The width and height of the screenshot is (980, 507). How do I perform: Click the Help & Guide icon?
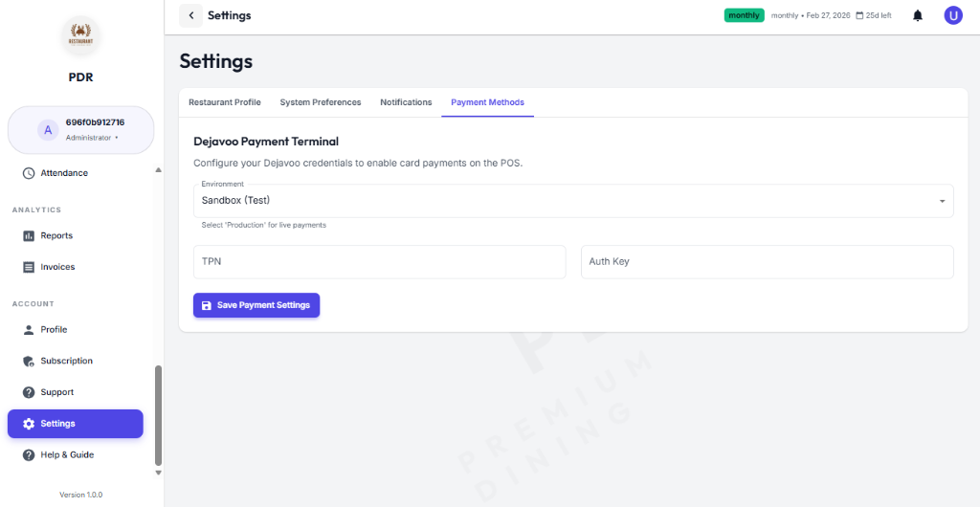(28, 454)
